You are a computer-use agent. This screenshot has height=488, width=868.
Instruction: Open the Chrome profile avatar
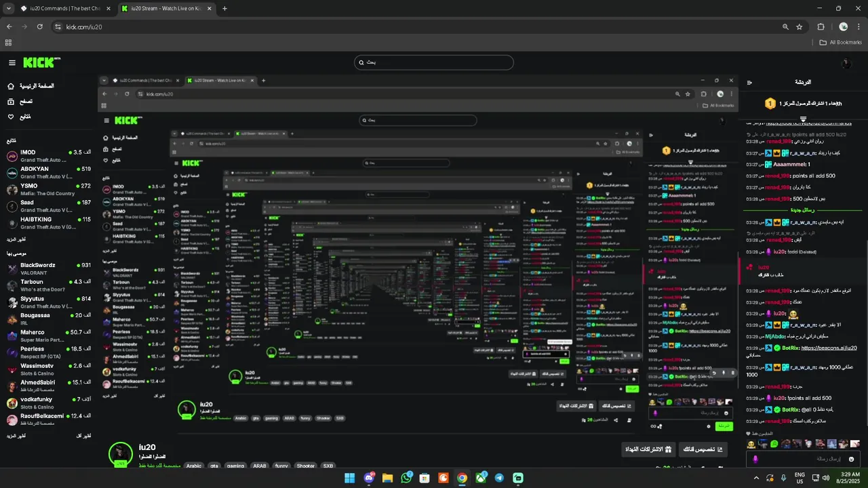pos(843,26)
